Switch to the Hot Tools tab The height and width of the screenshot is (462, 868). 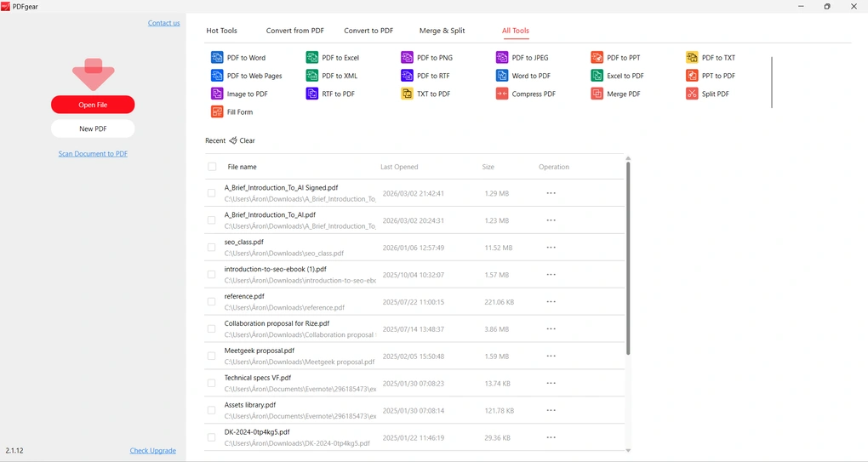click(221, 31)
